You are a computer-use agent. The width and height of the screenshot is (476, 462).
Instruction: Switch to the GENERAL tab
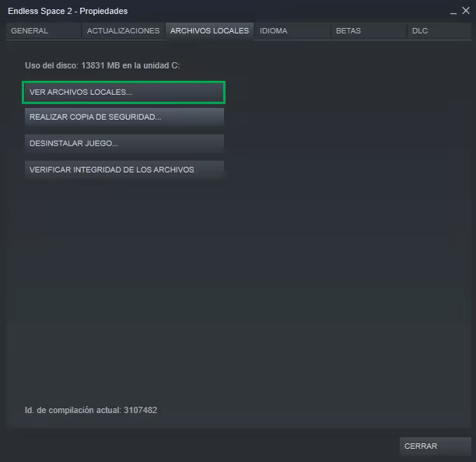pyautogui.click(x=30, y=31)
